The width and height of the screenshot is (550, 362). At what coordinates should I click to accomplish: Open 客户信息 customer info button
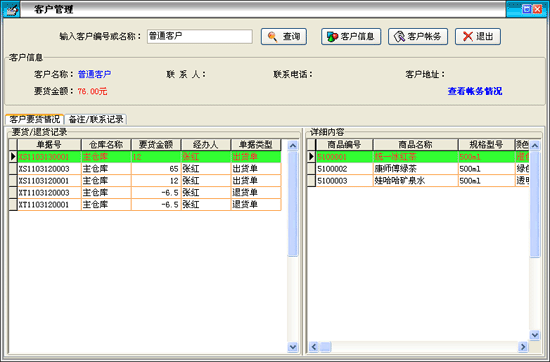[351, 36]
